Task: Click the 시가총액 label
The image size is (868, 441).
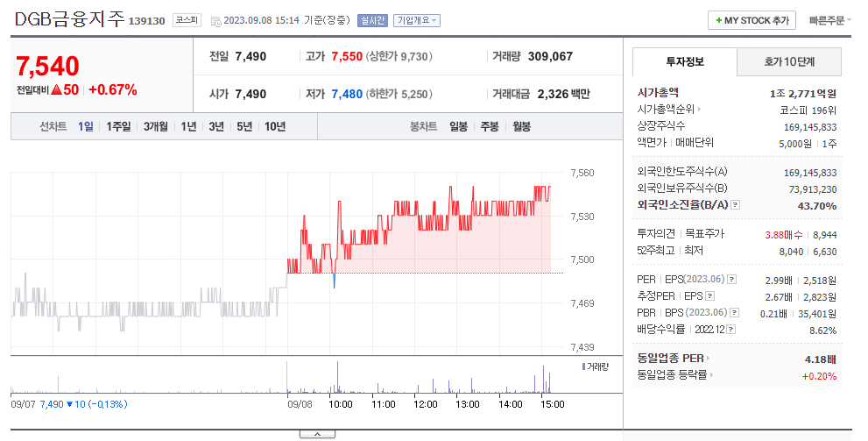Action: (658, 93)
